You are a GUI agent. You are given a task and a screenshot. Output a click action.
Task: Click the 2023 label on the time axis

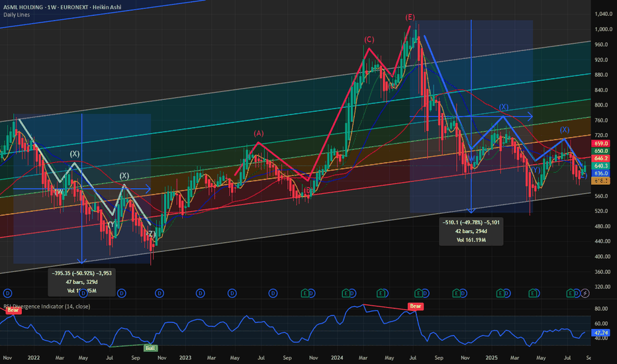coord(185,357)
